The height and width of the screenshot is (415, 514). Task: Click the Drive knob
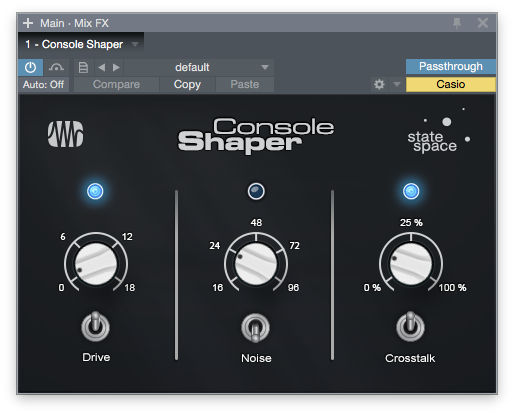(96, 264)
